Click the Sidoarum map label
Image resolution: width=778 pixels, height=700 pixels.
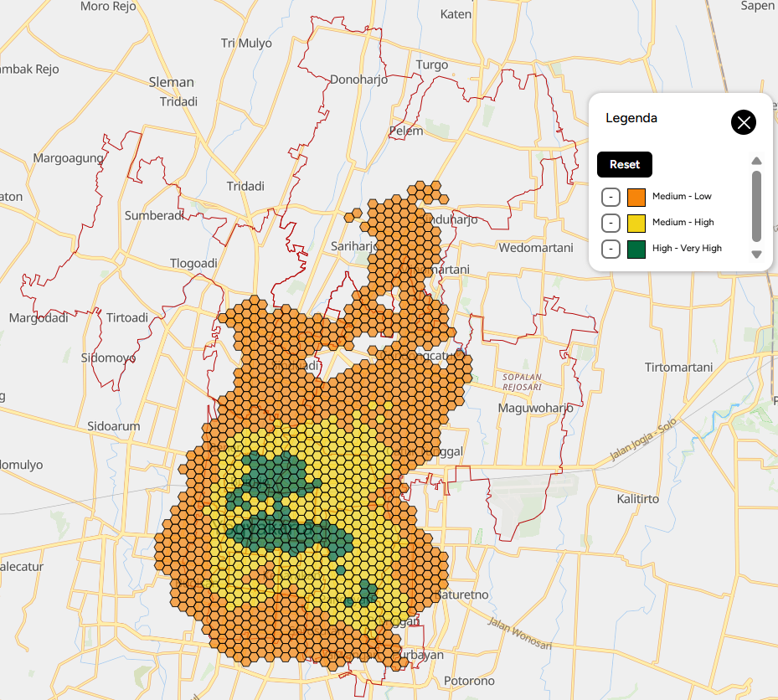114,426
